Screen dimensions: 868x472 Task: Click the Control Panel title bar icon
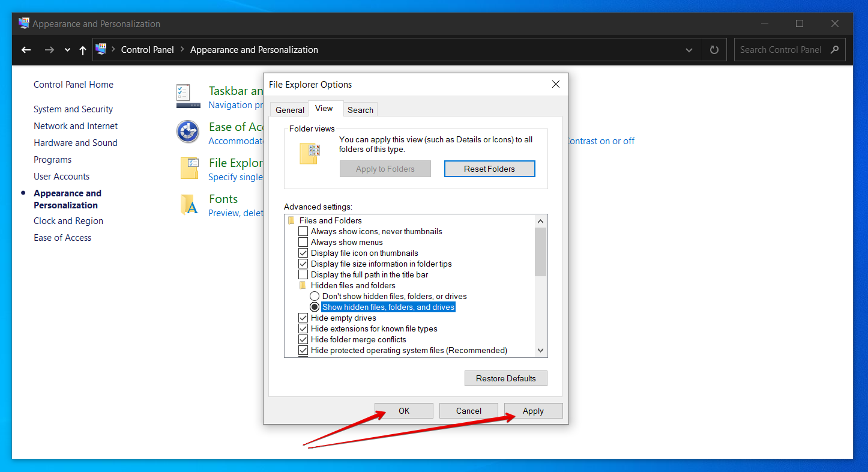coord(24,23)
